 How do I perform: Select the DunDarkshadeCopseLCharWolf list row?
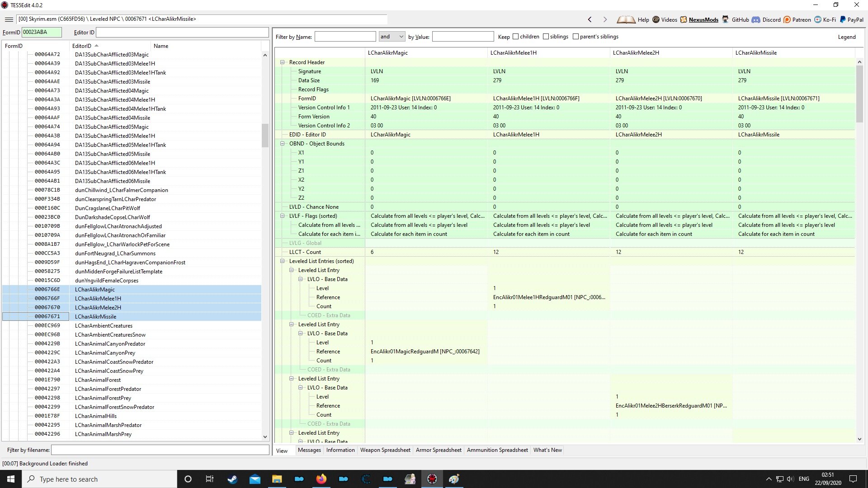(x=132, y=217)
